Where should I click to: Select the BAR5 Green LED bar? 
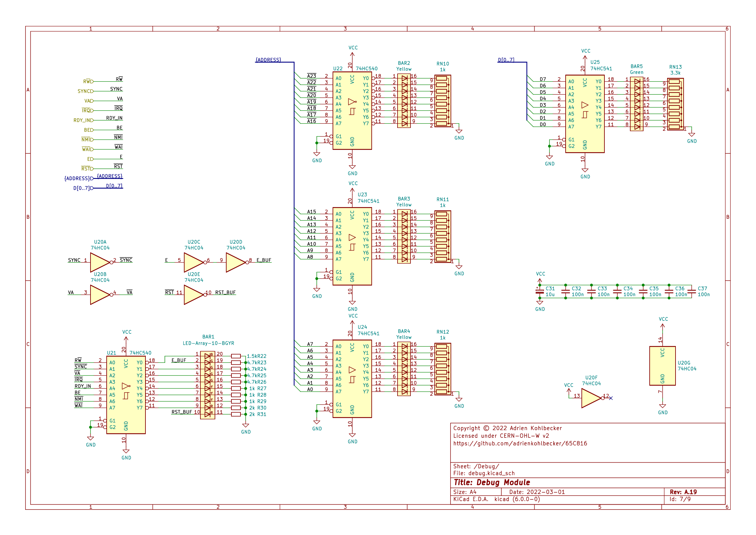636,104
